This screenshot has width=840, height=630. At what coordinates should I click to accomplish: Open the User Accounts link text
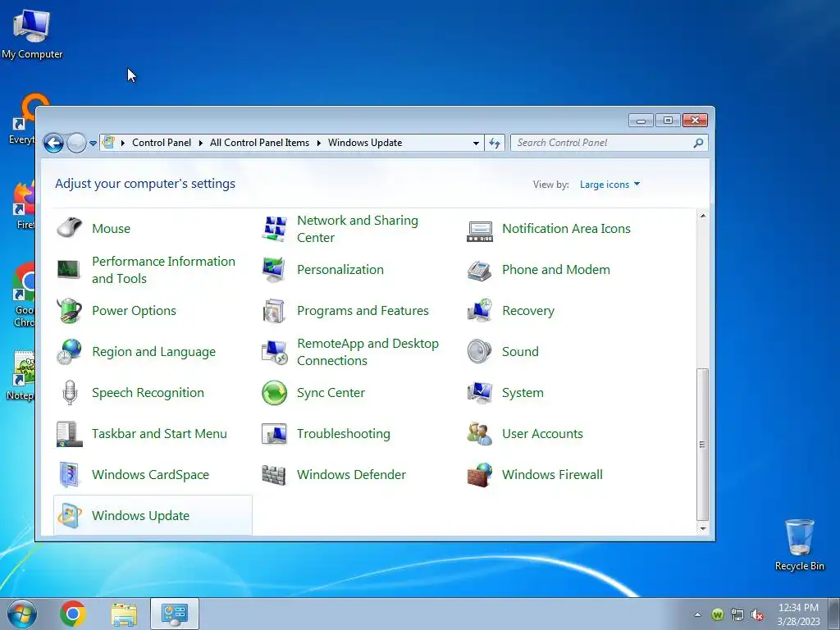click(542, 434)
